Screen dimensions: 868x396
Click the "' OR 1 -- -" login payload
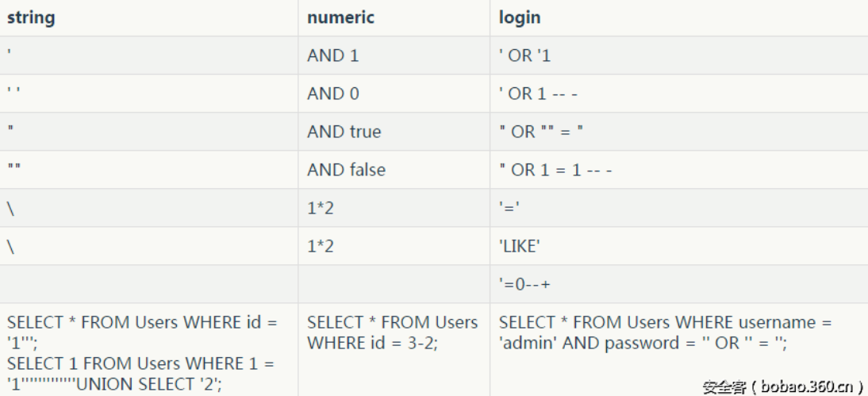(538, 94)
